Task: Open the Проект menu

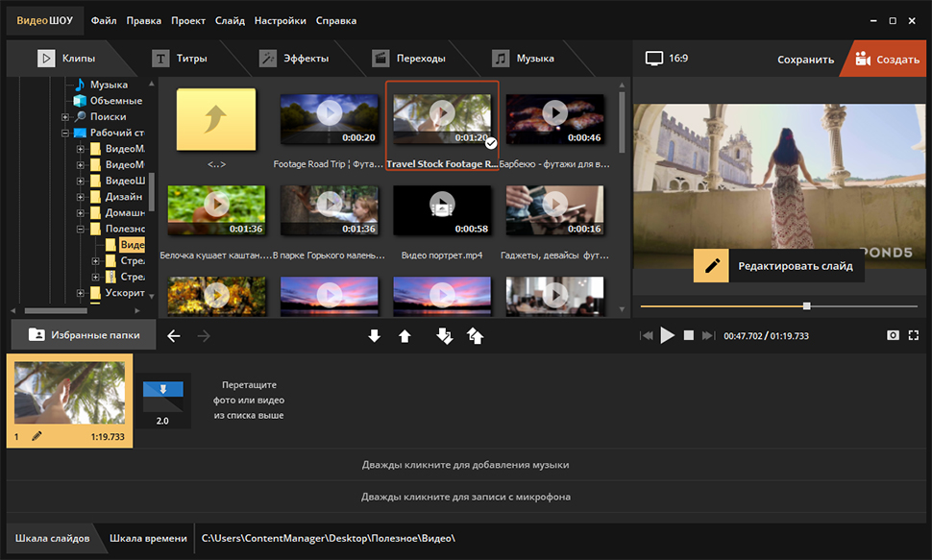Action: (187, 21)
